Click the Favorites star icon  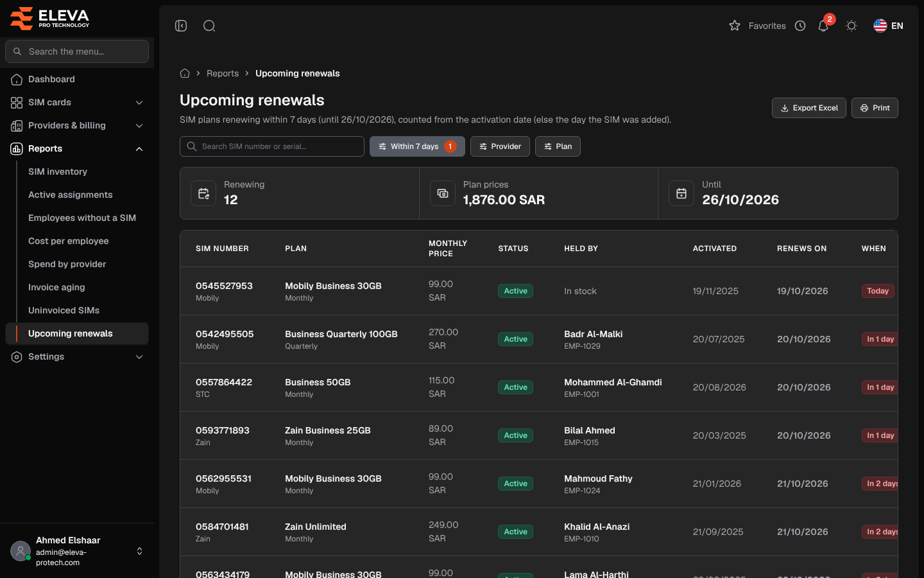735,26
